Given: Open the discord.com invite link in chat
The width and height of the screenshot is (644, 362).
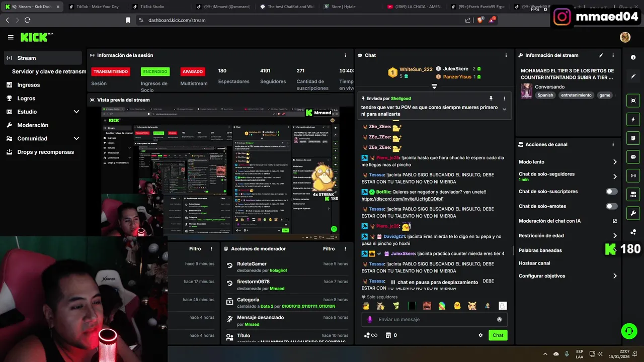Looking at the screenshot, I should pos(403,199).
